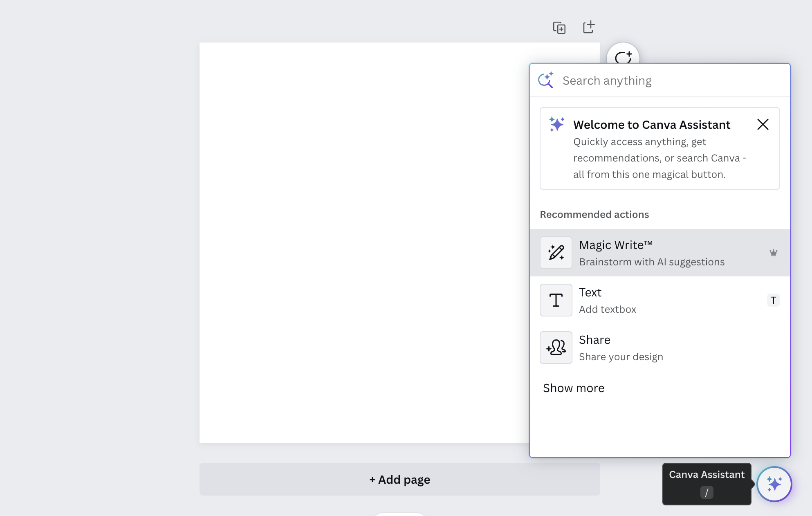Toggle the Canva Assistant sparkle button
The height and width of the screenshot is (516, 812).
[774, 484]
